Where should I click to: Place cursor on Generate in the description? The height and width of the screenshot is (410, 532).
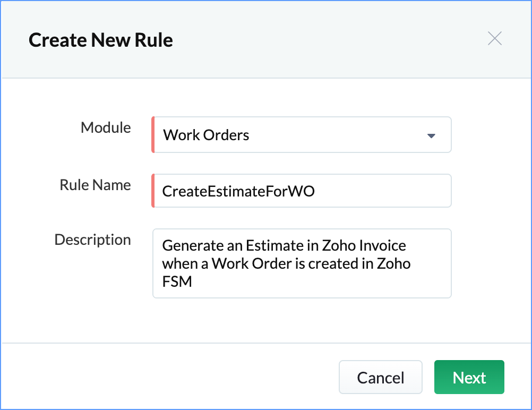pos(189,246)
